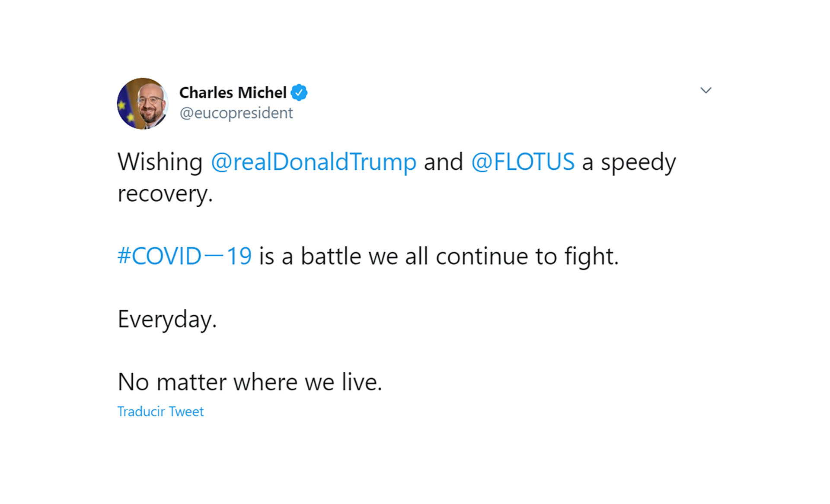830x504 pixels.
Task: Click the word "recovery." in the tweet
Action: [165, 194]
